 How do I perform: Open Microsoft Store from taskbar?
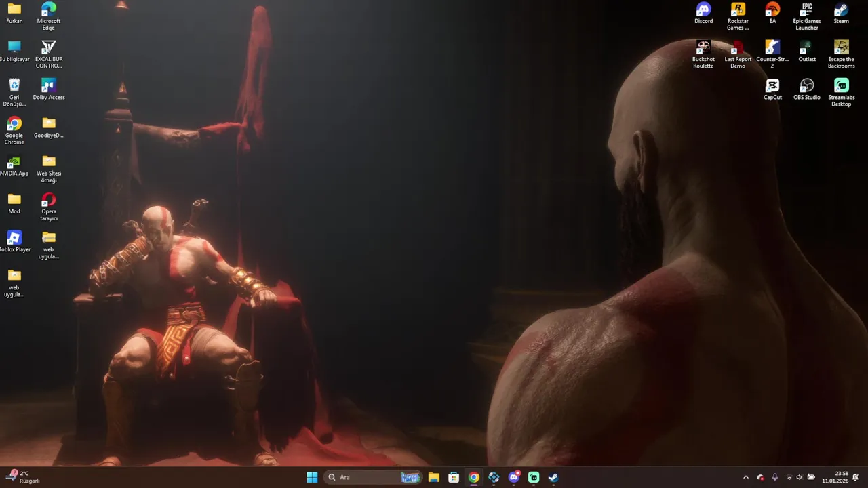click(454, 477)
